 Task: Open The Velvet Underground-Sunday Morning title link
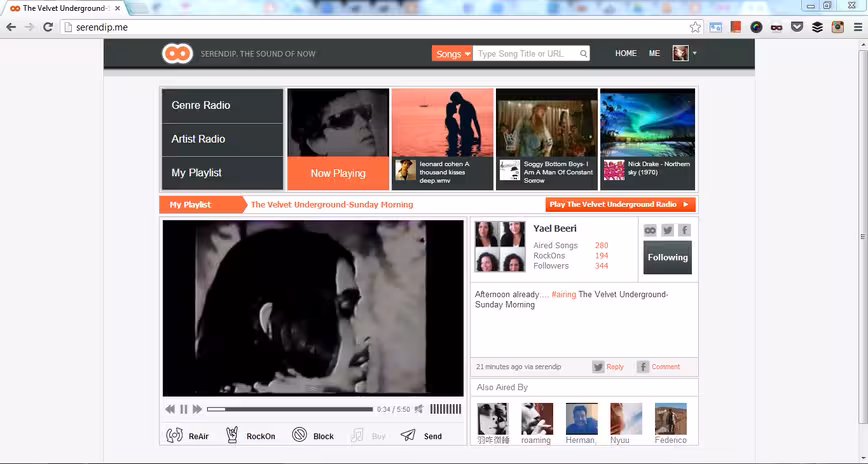pyautogui.click(x=332, y=205)
